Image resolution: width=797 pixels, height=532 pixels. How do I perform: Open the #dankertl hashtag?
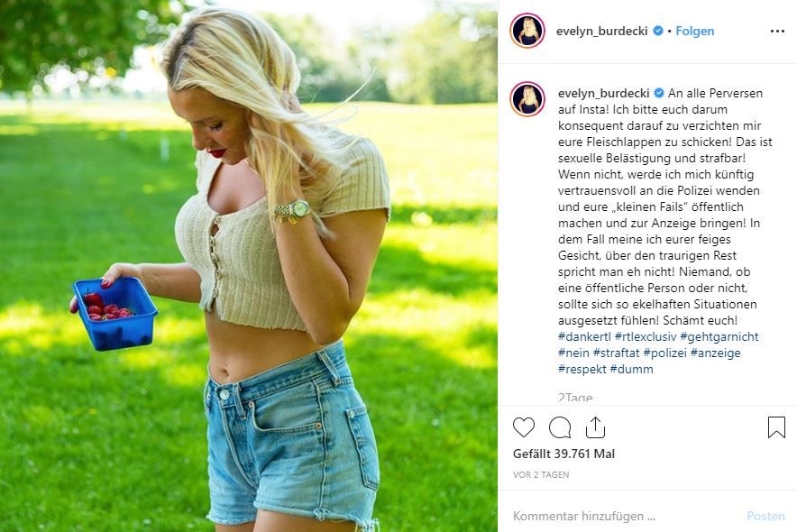click(x=584, y=336)
